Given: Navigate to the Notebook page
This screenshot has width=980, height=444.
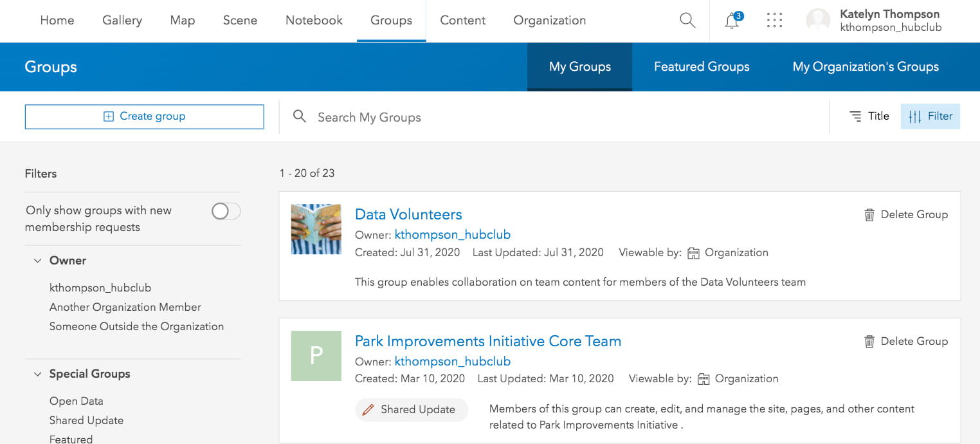Looking at the screenshot, I should click(314, 20).
